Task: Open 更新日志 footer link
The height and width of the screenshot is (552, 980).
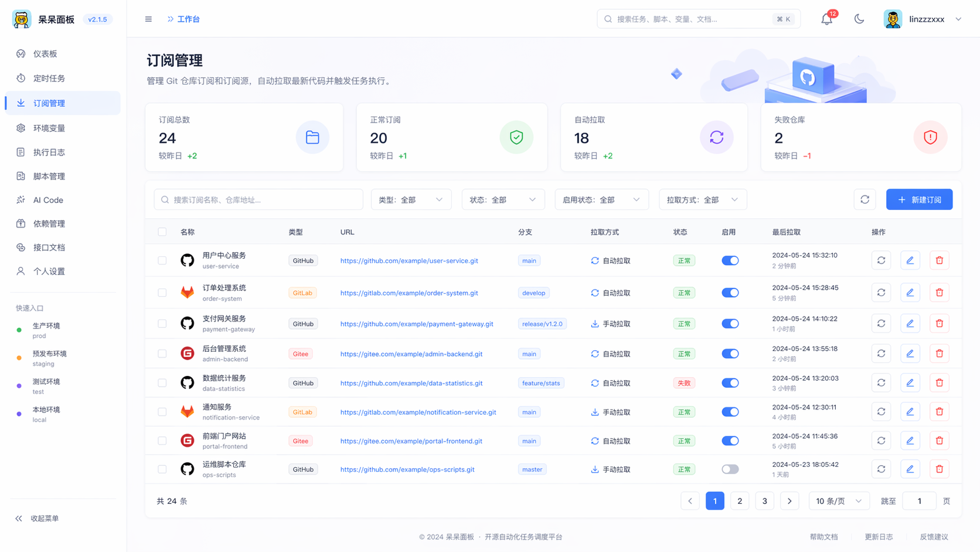Action: (879, 537)
